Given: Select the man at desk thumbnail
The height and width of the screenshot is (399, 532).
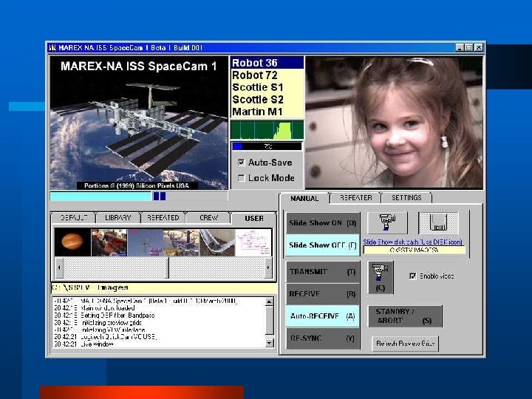Looking at the screenshot, I should click(x=109, y=242).
